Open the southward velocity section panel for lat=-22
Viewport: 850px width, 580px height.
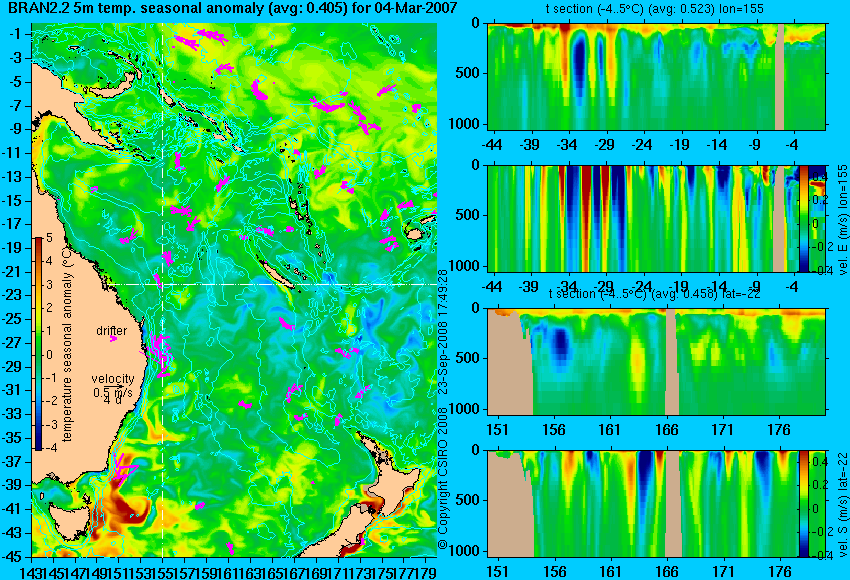pos(643,504)
